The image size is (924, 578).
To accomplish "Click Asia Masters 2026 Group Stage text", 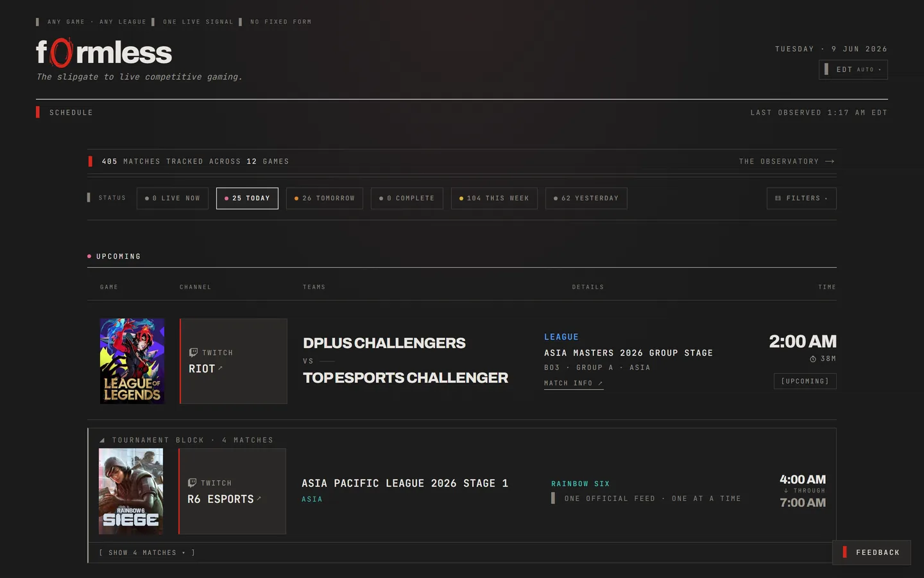I will (628, 353).
